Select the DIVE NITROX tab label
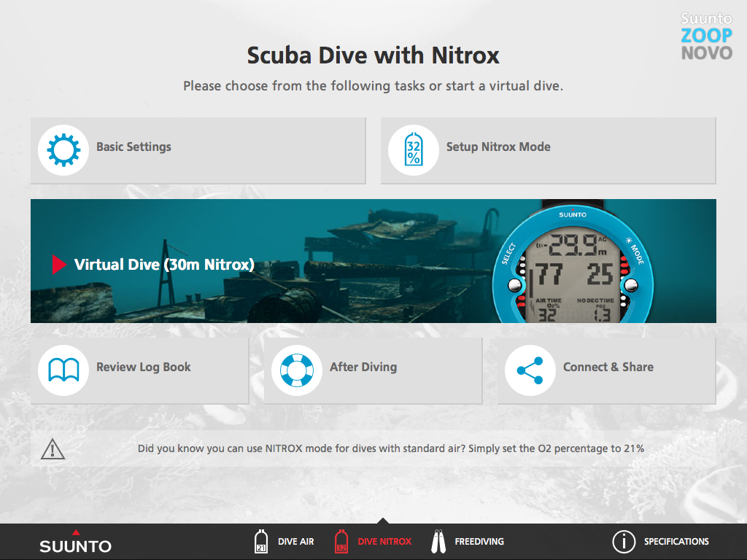Image resolution: width=747 pixels, height=560 pixels. point(384,542)
